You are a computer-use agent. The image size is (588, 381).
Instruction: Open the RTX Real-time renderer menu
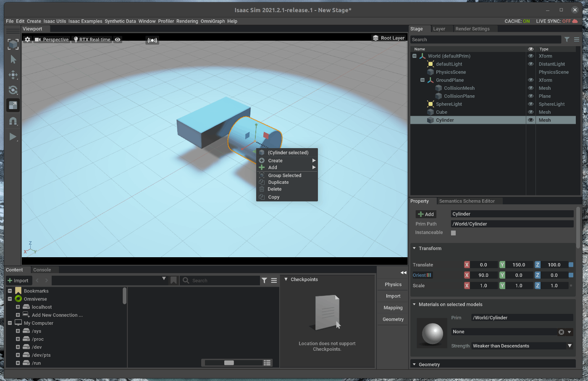coord(92,39)
